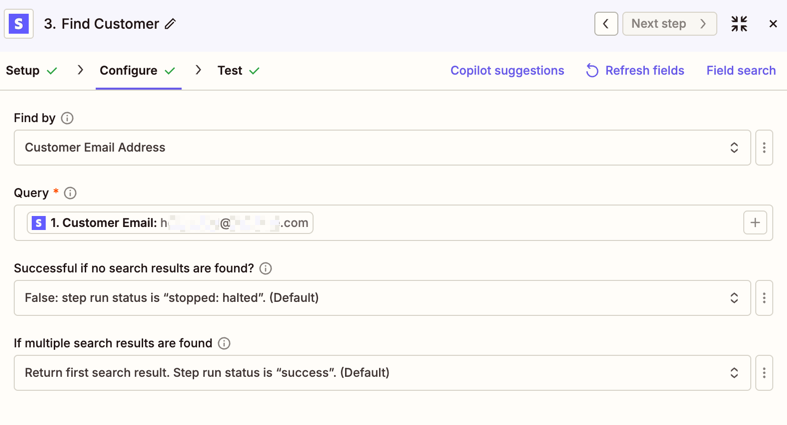
Task: Click the info icon beside Find by
Action: [67, 118]
